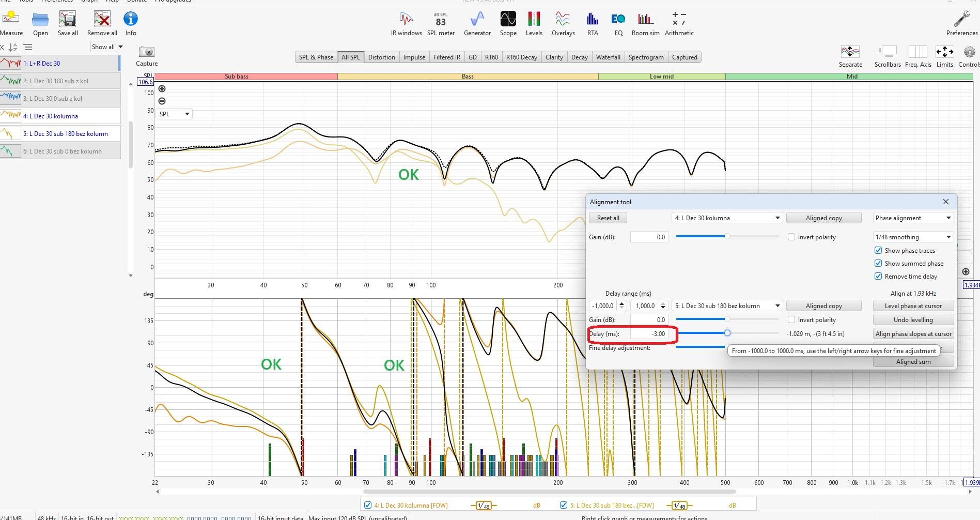This screenshot has width=980, height=520.
Task: Open the SPL meter tool
Action: tap(440, 24)
